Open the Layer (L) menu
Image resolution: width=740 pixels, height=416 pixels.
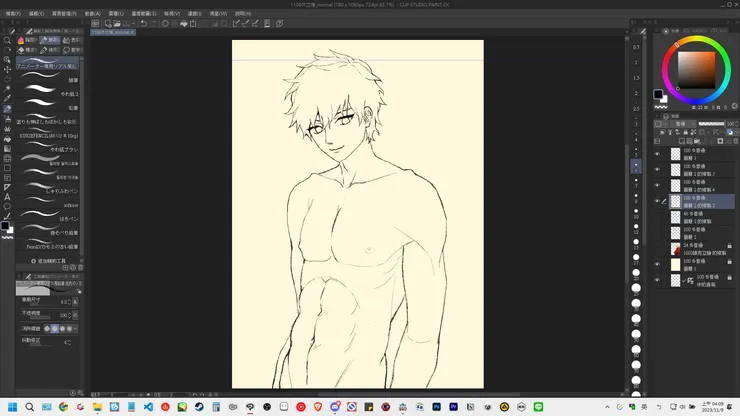pos(116,14)
